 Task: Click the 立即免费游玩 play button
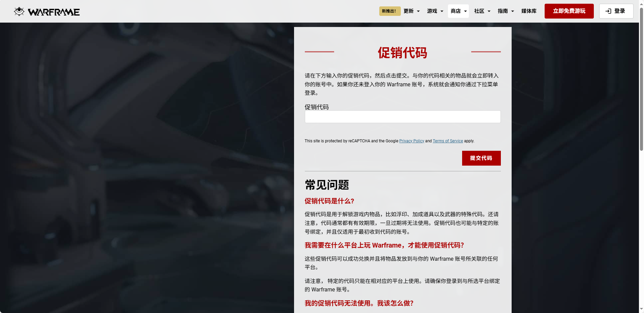569,11
